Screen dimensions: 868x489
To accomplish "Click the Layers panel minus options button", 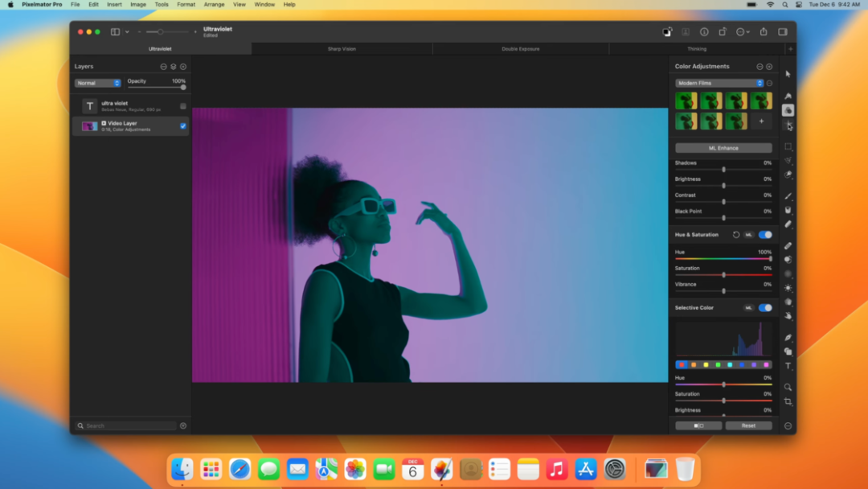I will point(163,67).
